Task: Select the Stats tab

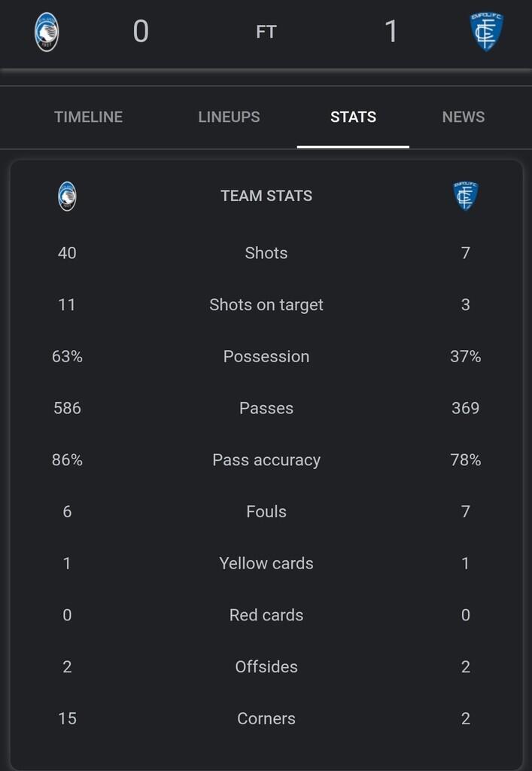Action: 353,117
